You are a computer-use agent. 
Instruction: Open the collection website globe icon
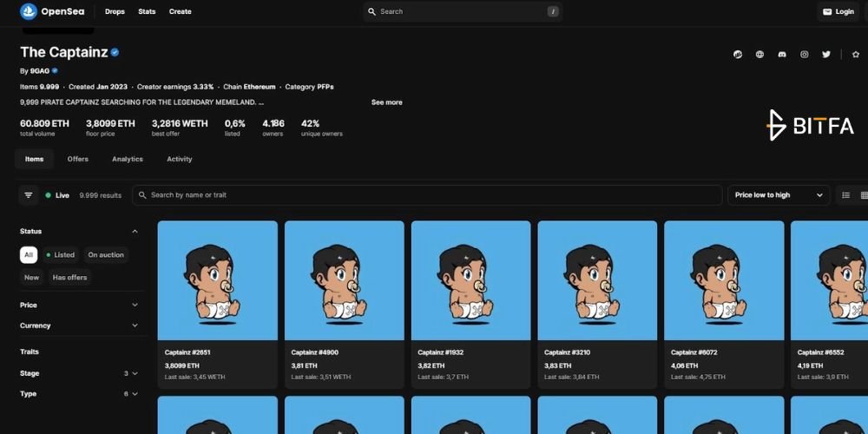pyautogui.click(x=759, y=54)
